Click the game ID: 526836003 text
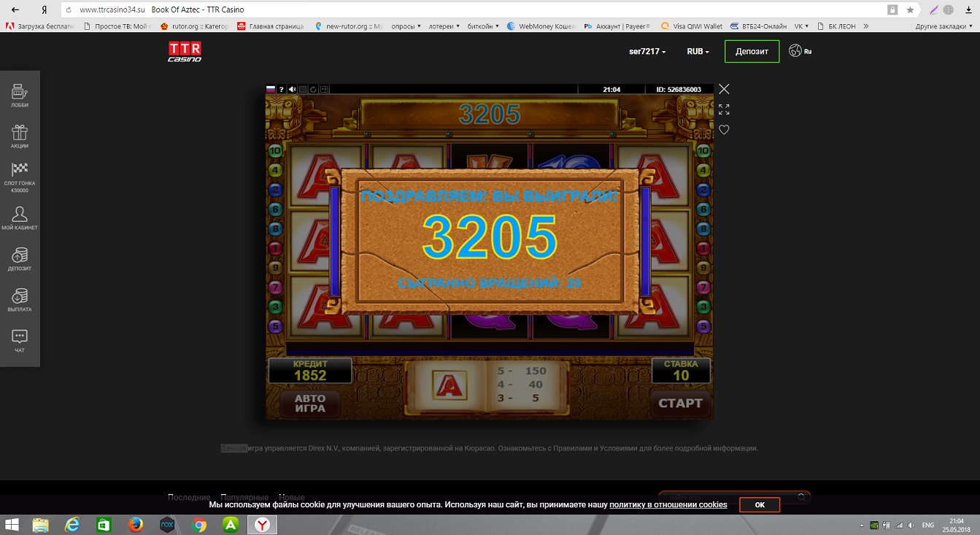This screenshot has width=980, height=535. click(x=679, y=90)
